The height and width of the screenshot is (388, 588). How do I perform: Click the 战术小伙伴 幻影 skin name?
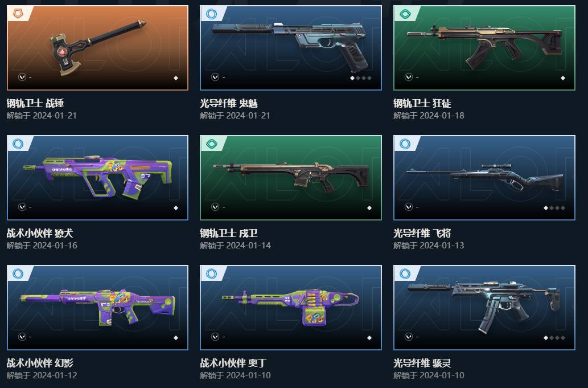pos(40,363)
